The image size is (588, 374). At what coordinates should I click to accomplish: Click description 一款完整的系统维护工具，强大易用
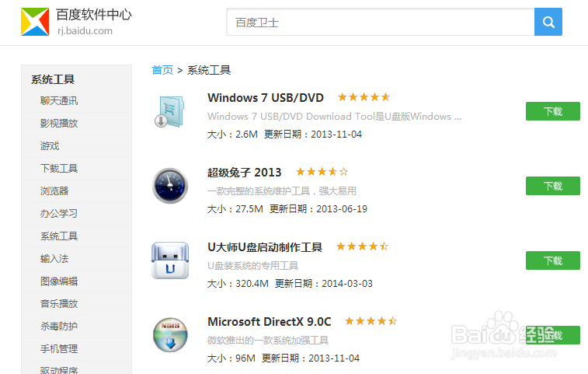(282, 190)
